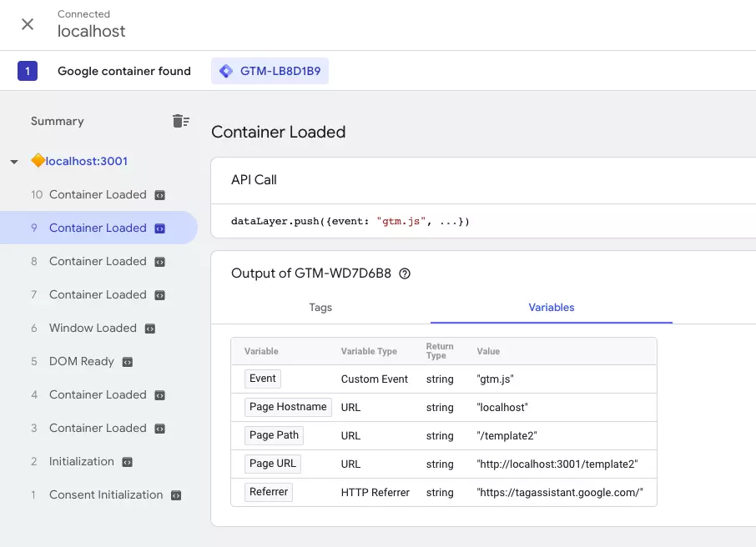
Task: Click code icon beside event 9
Action: [159, 228]
